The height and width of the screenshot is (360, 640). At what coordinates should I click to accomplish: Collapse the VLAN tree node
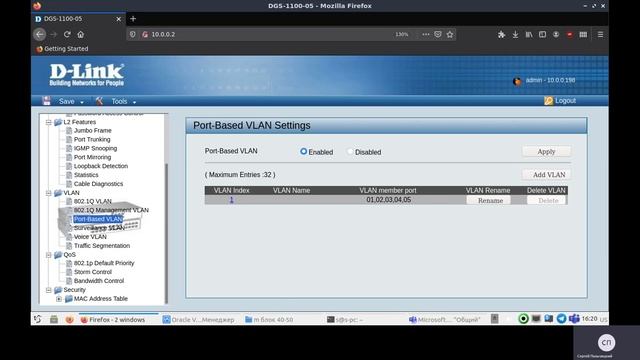tap(49, 193)
